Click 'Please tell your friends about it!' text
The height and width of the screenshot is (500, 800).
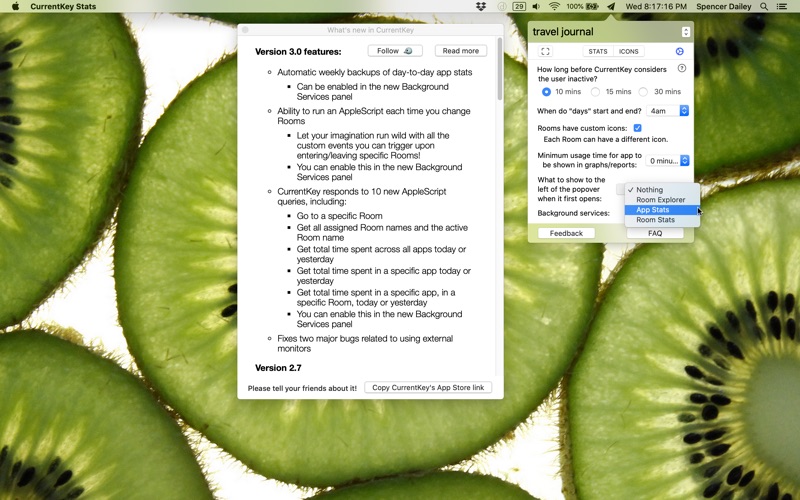tap(302, 388)
